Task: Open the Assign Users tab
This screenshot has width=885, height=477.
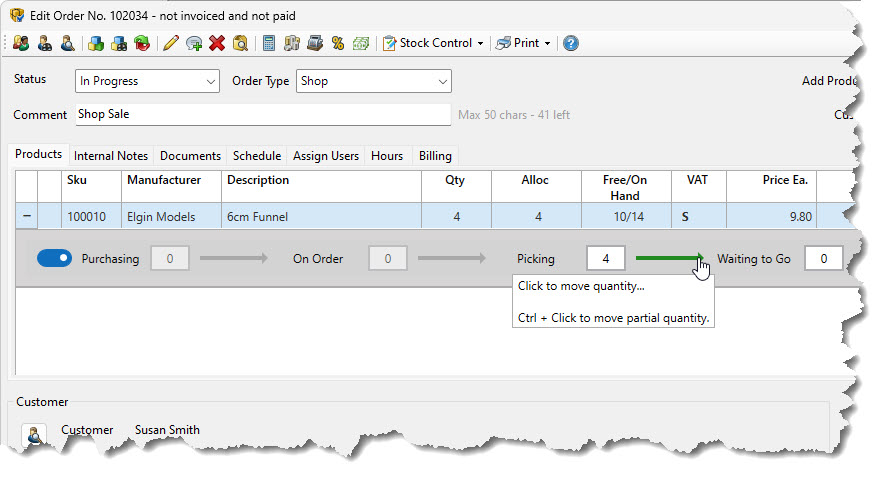Action: [325, 156]
